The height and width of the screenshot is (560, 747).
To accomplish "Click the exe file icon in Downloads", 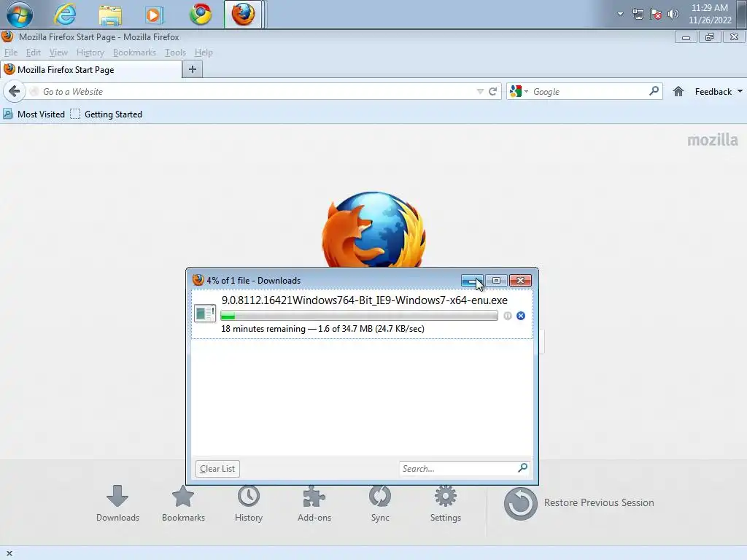I will coord(205,314).
